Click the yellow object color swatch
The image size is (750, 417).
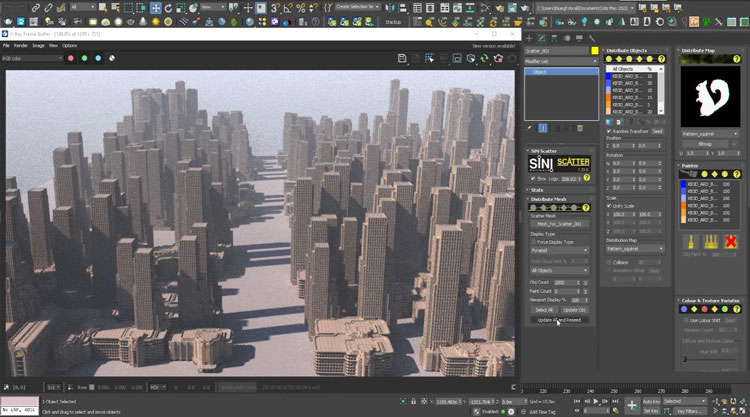tap(595, 51)
